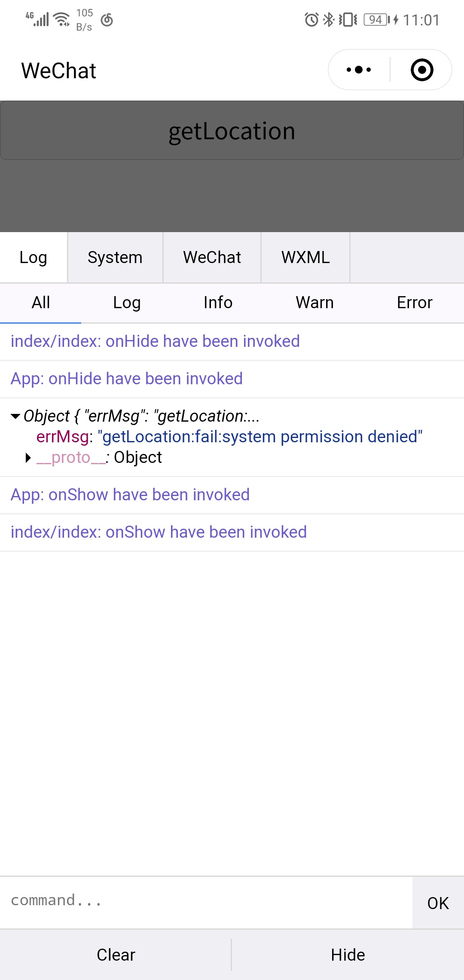The image size is (464, 980).
Task: Tap the Wi-Fi signal status icon
Action: click(62, 20)
